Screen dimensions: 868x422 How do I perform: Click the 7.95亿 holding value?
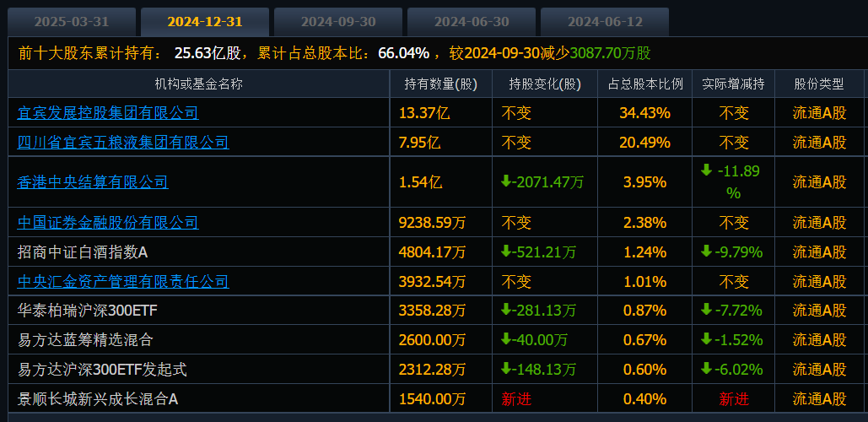(x=419, y=143)
